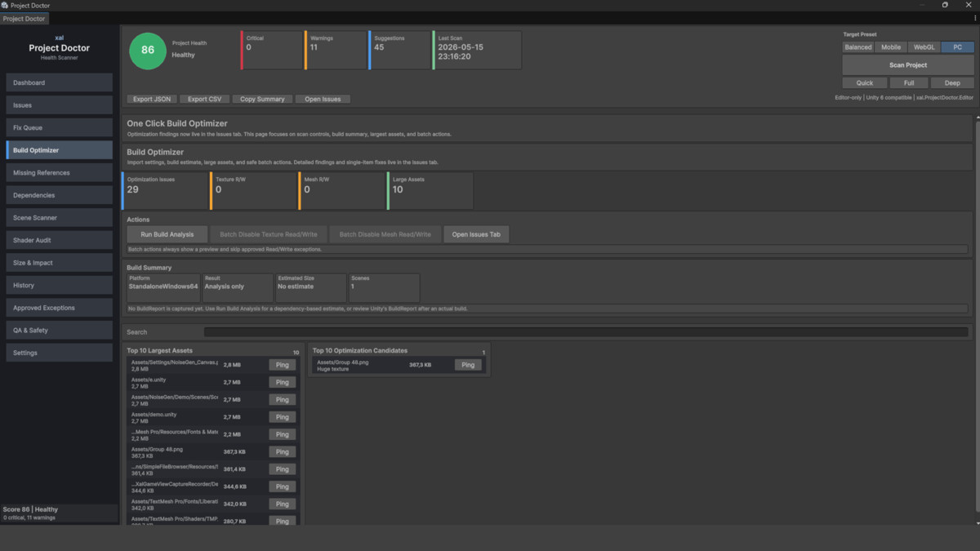
Task: Copy the report with Copy Summary
Action: (262, 99)
